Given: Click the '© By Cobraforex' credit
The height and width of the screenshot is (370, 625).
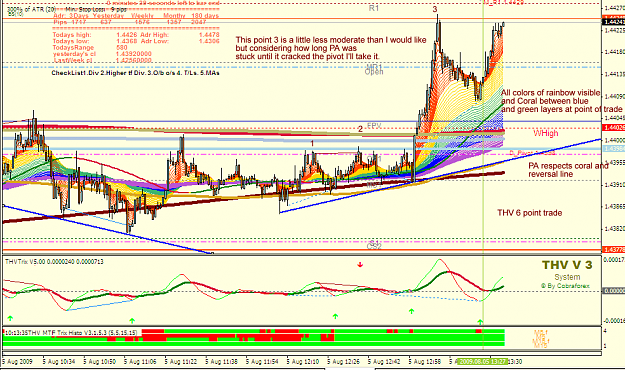Looking at the screenshot, I should pos(565,286).
